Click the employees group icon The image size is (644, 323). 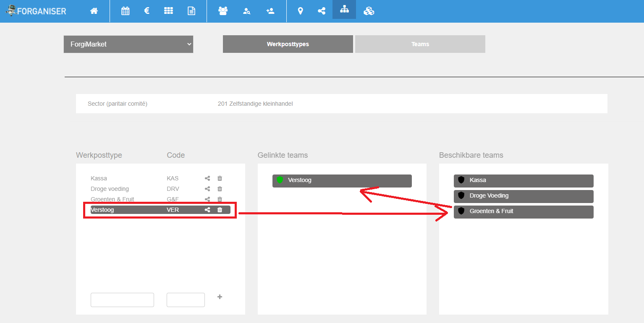point(223,11)
